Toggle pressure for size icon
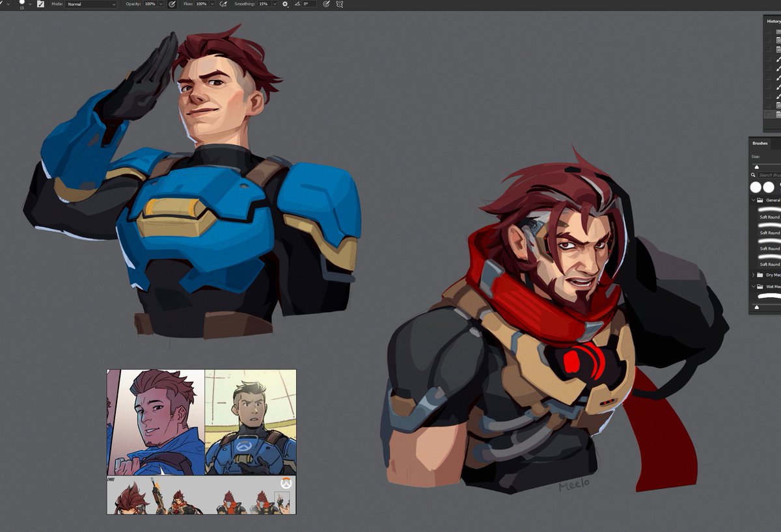 pos(326,4)
